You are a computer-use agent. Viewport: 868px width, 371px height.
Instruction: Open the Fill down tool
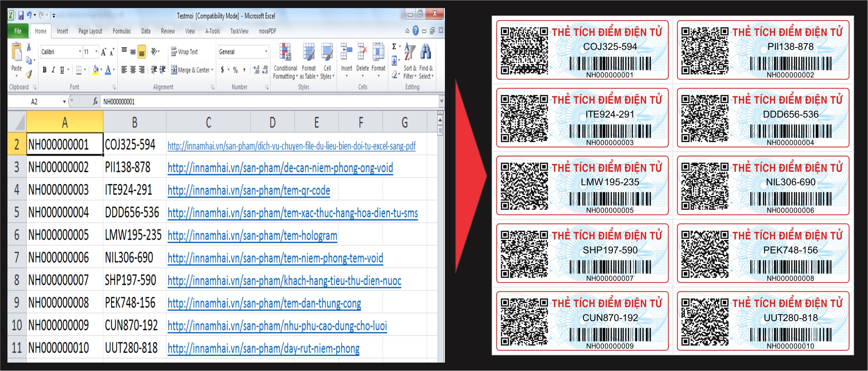[x=394, y=60]
